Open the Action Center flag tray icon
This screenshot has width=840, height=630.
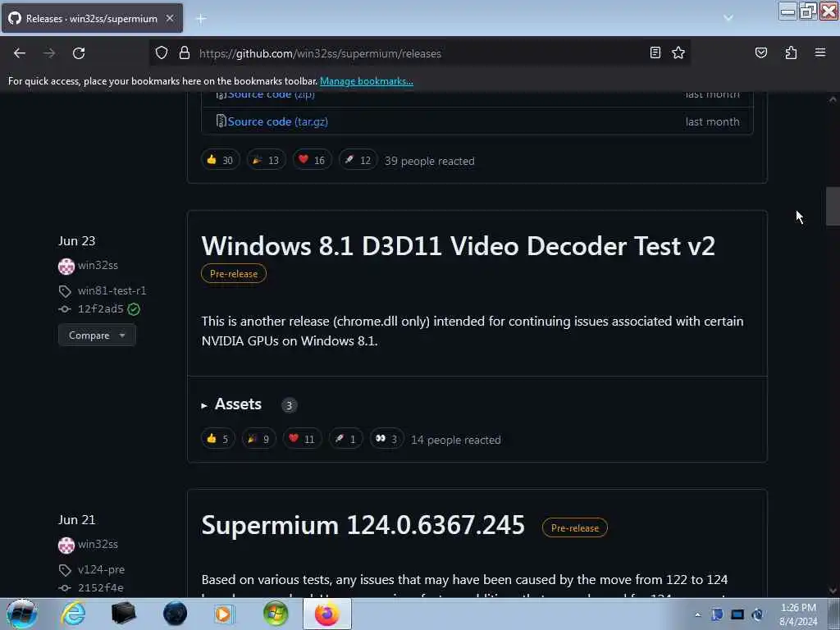[717, 614]
